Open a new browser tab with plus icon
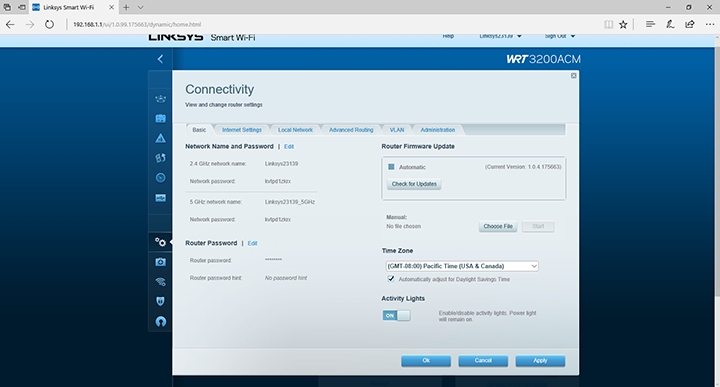The width and height of the screenshot is (720, 387). click(x=126, y=7)
